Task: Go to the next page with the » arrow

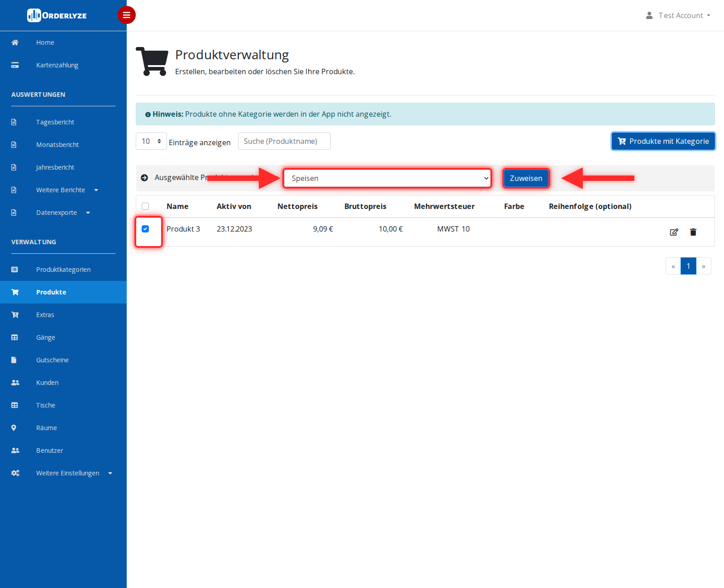Action: [x=704, y=266]
